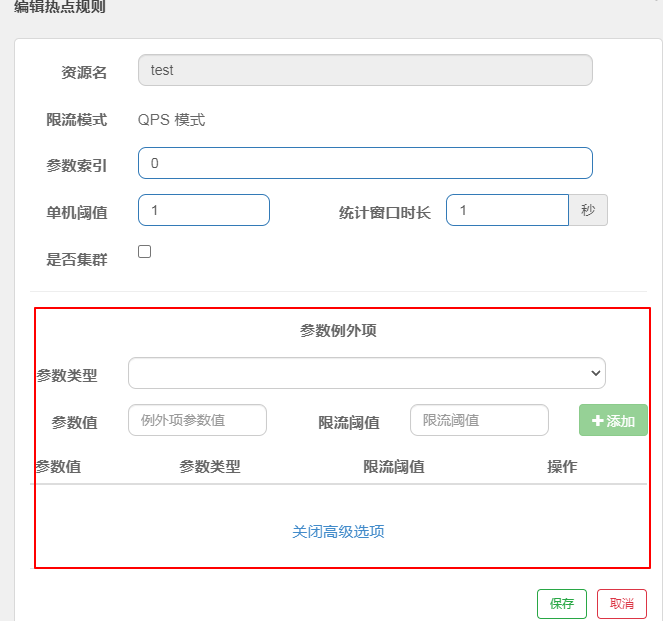
Task: Click the 操作 column header
Action: point(562,467)
